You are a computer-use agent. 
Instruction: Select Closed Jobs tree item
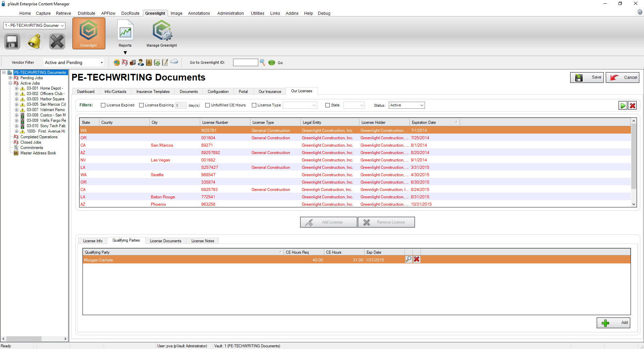[x=31, y=142]
